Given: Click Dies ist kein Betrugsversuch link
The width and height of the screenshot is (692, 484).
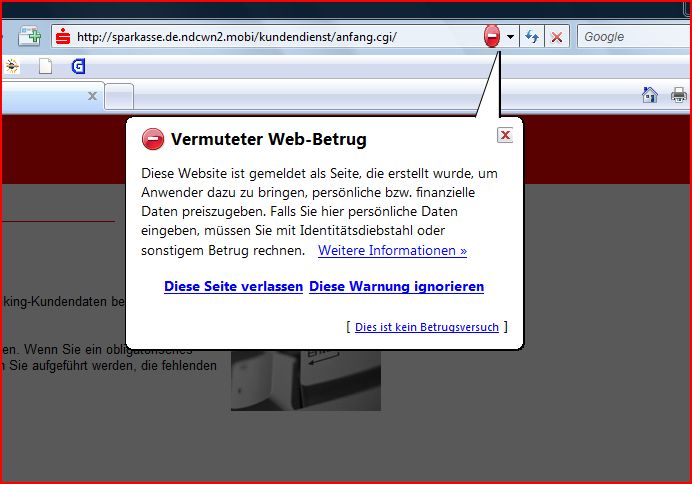Looking at the screenshot, I should [x=427, y=327].
